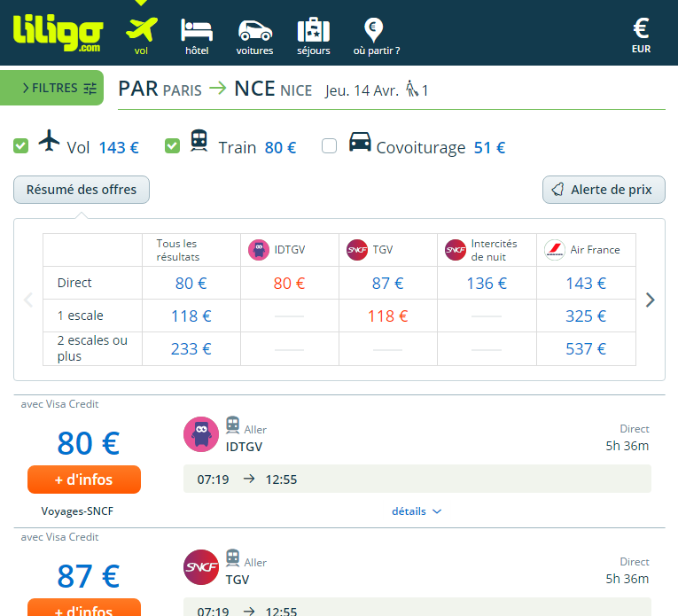Show next carriers with right chevron
The width and height of the screenshot is (678, 616).
pos(650,300)
